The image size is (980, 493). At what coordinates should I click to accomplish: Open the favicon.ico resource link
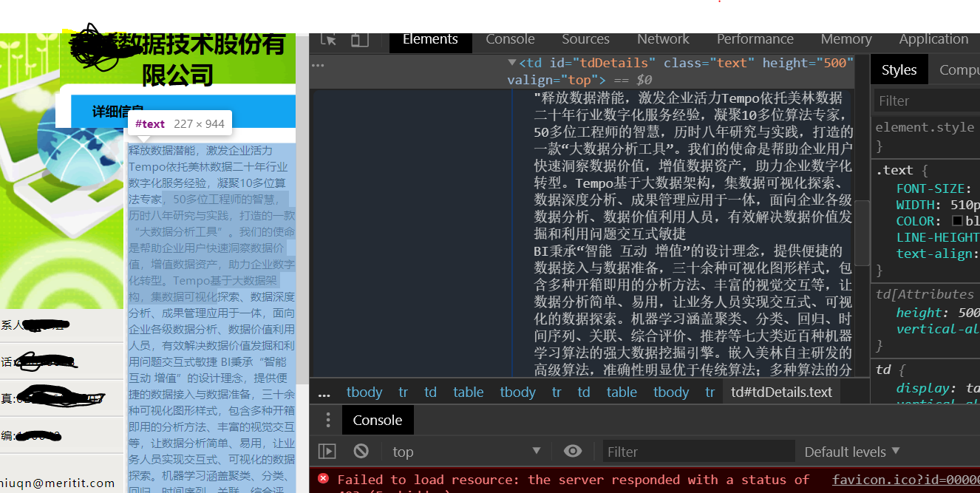(x=905, y=480)
